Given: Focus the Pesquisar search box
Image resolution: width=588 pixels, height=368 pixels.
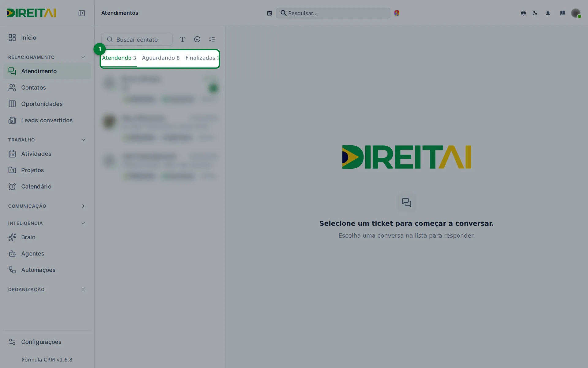Looking at the screenshot, I should pos(333,13).
